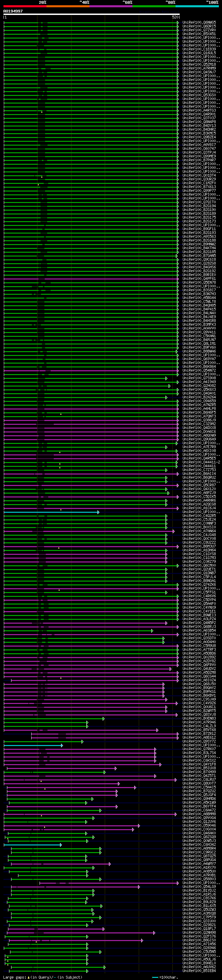222x980 pixels.
Task: Select UniRef100_B4DY13 in the hit list
Action: click(199, 125)
